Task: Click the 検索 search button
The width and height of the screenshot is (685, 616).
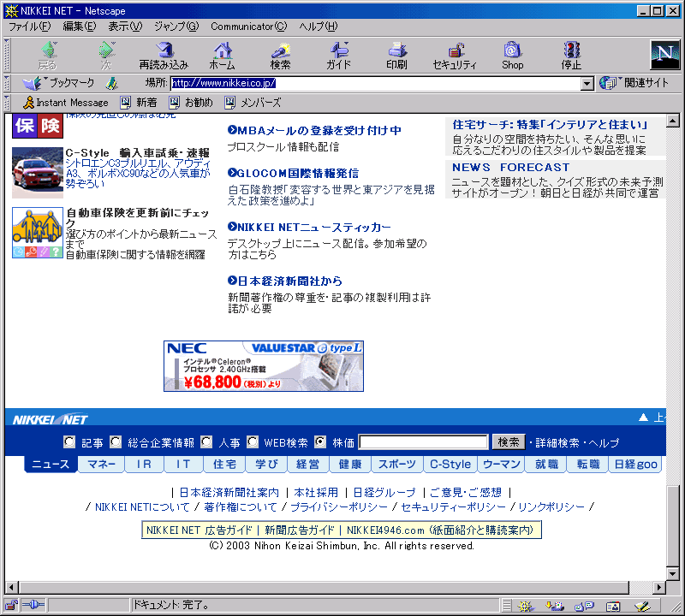Action: pyautogui.click(x=509, y=442)
